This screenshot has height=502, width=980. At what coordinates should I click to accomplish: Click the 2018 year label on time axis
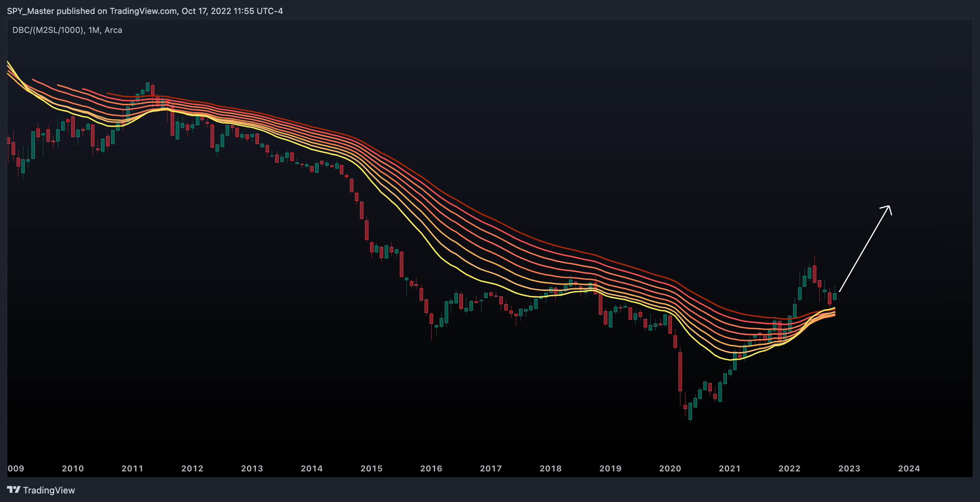551,468
